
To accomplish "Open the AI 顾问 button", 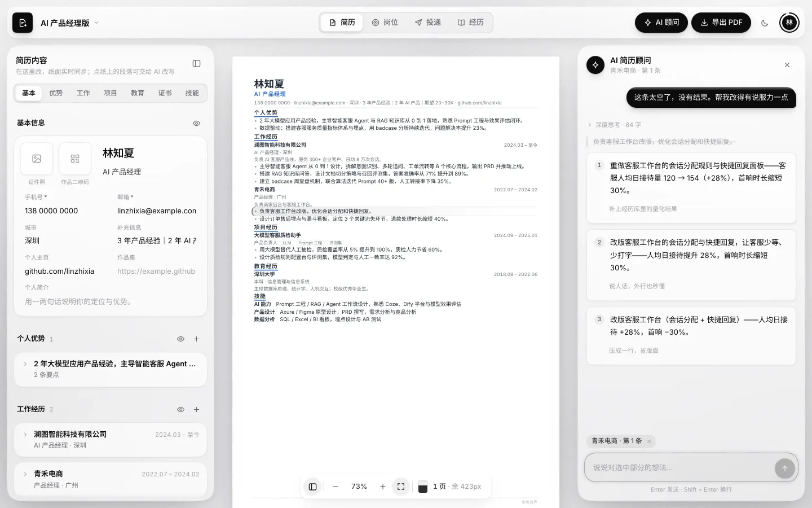I will coord(661,23).
